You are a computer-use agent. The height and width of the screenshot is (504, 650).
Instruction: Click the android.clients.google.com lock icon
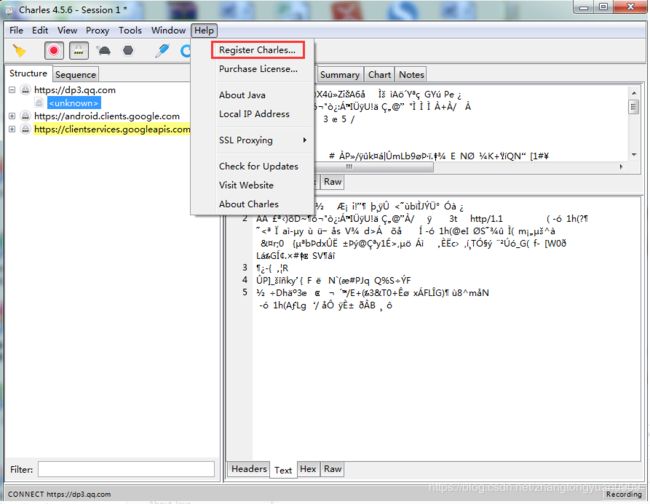25,116
